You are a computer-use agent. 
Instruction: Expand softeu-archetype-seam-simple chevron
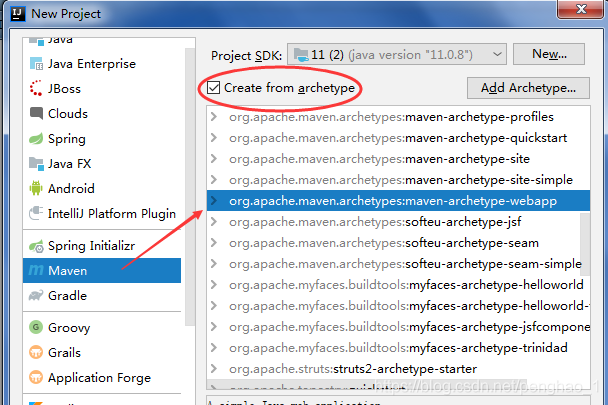213,263
